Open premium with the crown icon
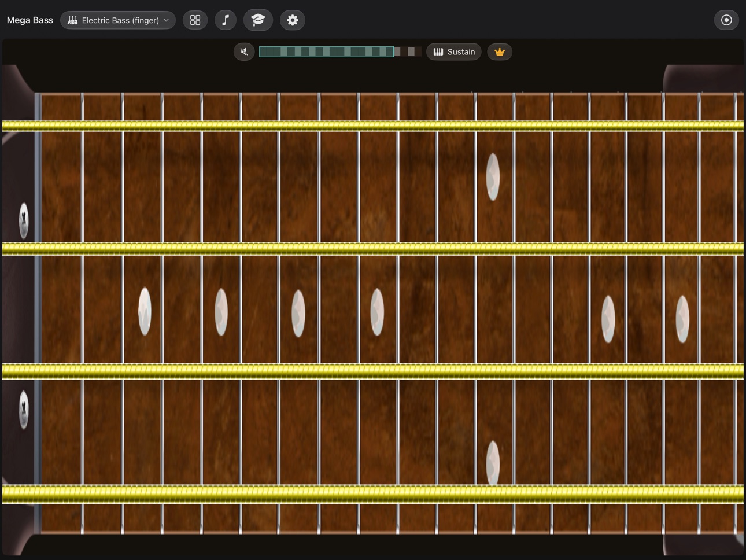 click(500, 52)
